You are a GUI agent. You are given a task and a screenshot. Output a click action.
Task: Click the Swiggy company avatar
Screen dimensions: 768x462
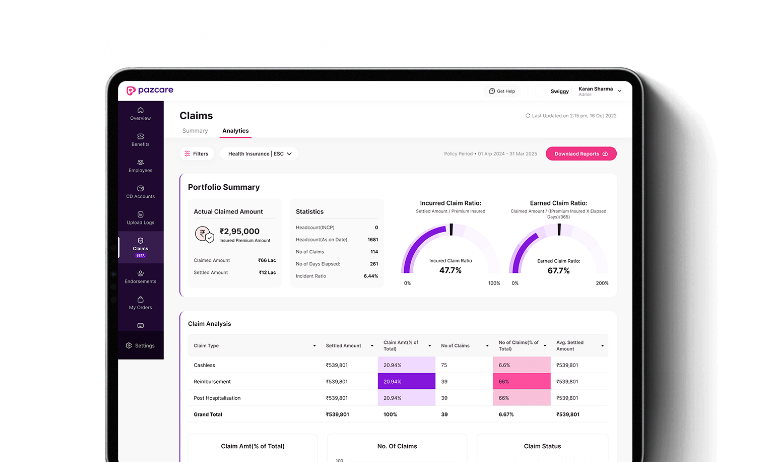541,91
